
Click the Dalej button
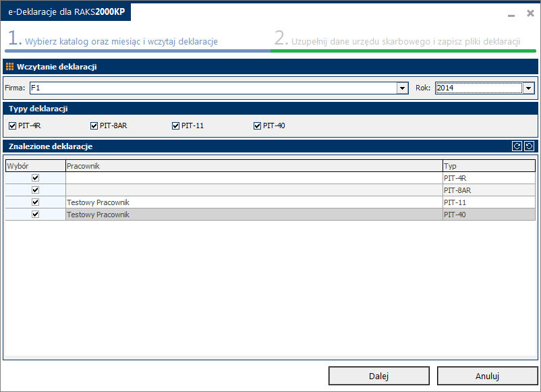[x=379, y=376]
